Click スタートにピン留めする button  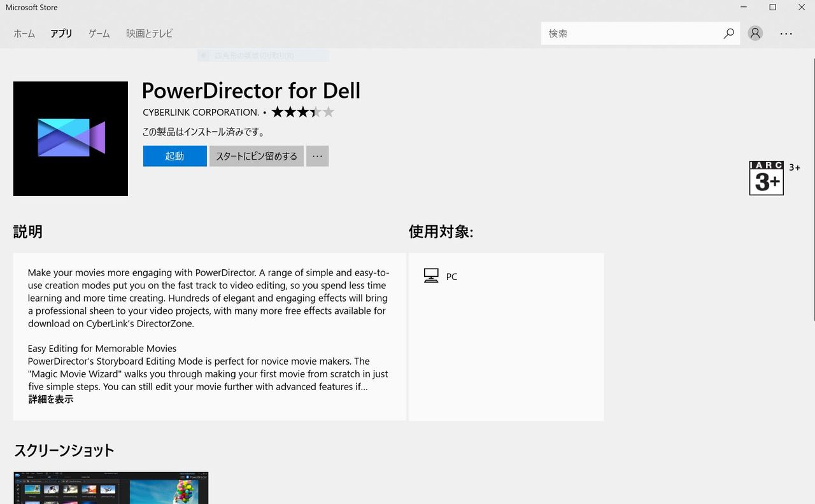tap(256, 156)
